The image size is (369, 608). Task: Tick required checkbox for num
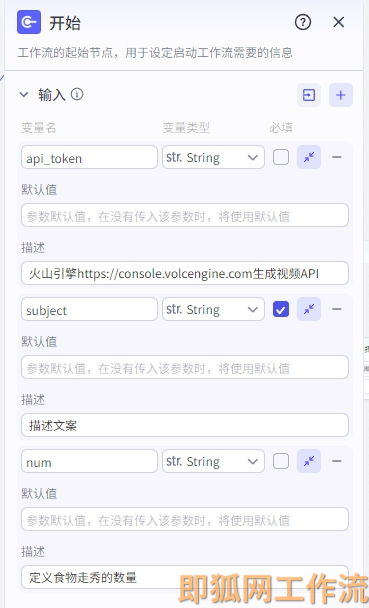[x=281, y=461]
